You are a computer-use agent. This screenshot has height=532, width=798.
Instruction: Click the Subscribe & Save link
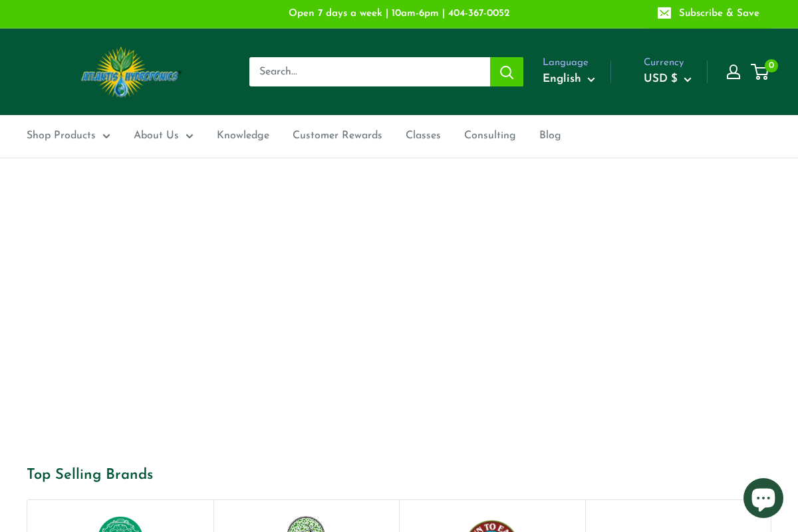719,13
